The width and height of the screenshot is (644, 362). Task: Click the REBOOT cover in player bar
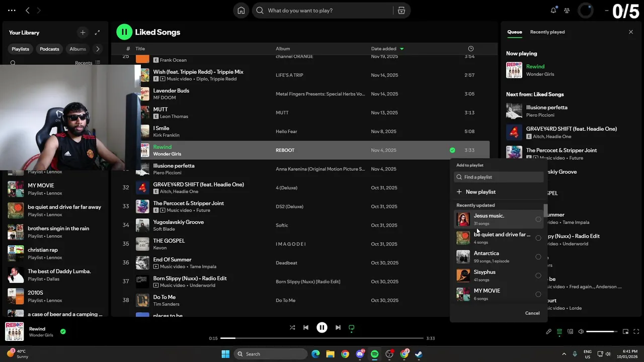point(15,332)
